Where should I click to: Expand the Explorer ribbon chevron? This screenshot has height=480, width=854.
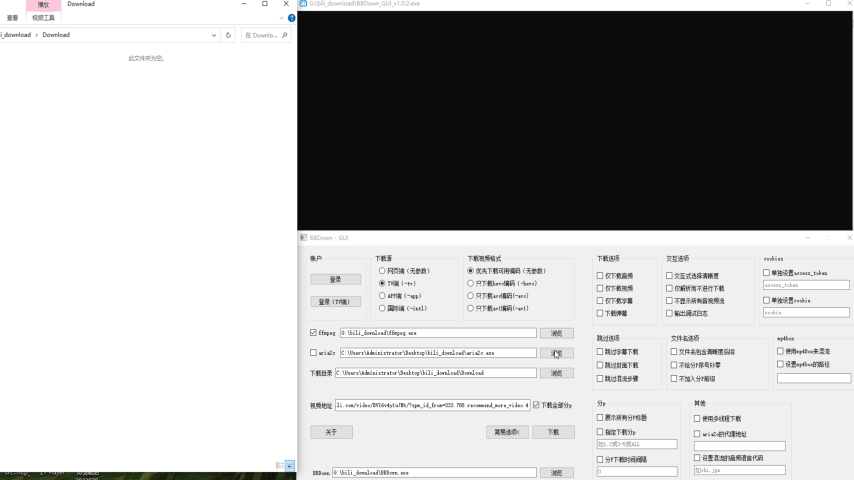coord(281,18)
